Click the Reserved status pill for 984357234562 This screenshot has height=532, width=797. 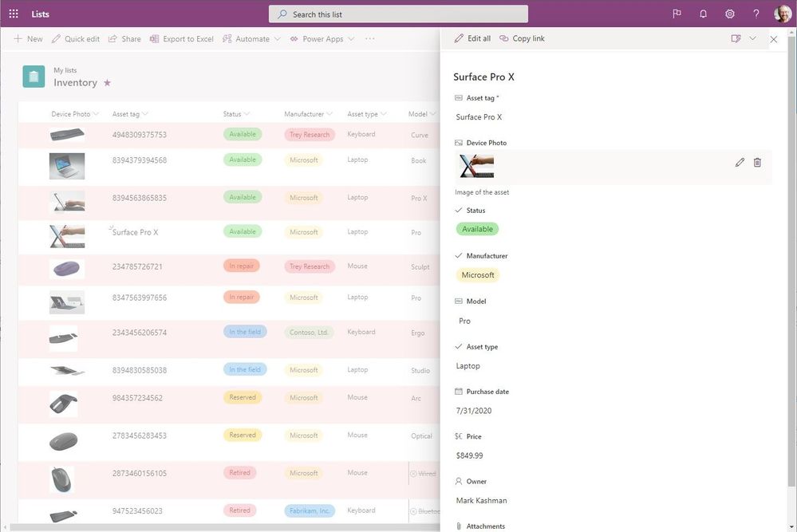tap(243, 397)
